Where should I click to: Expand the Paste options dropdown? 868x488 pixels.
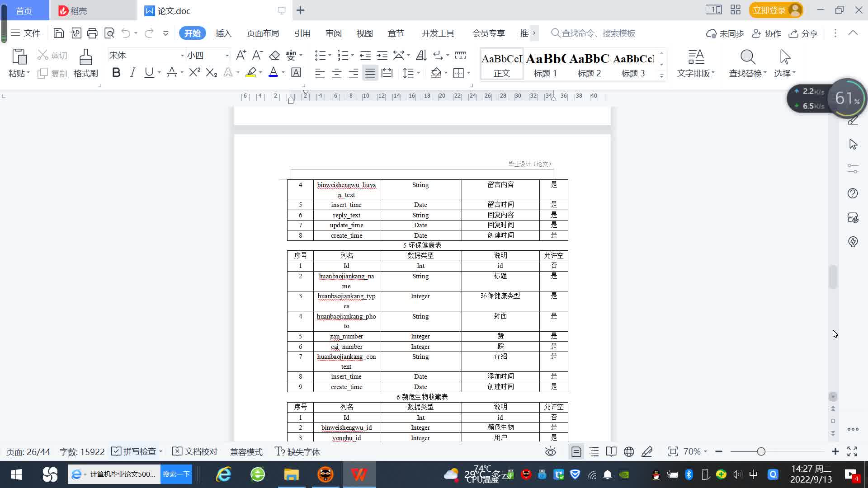(x=28, y=73)
